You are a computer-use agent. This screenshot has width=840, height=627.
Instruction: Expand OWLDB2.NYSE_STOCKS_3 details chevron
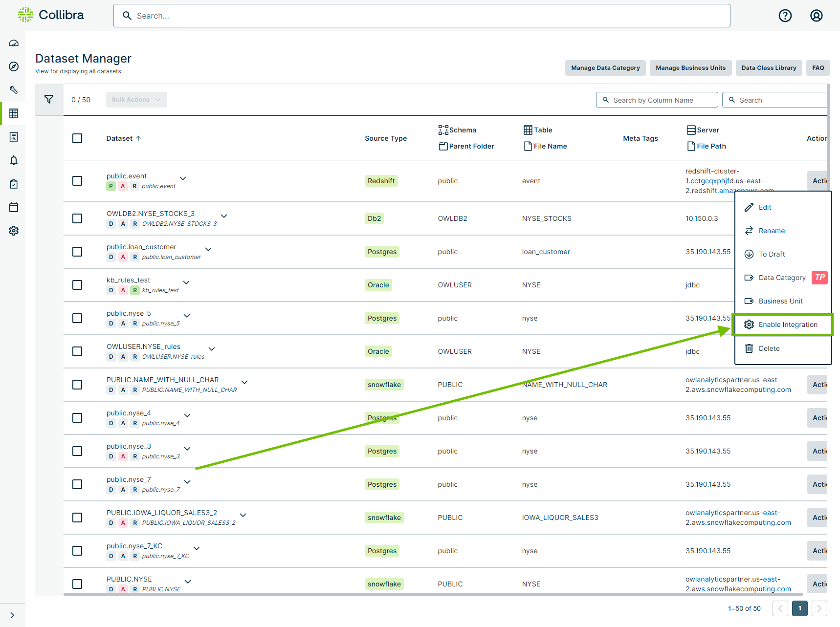(223, 216)
